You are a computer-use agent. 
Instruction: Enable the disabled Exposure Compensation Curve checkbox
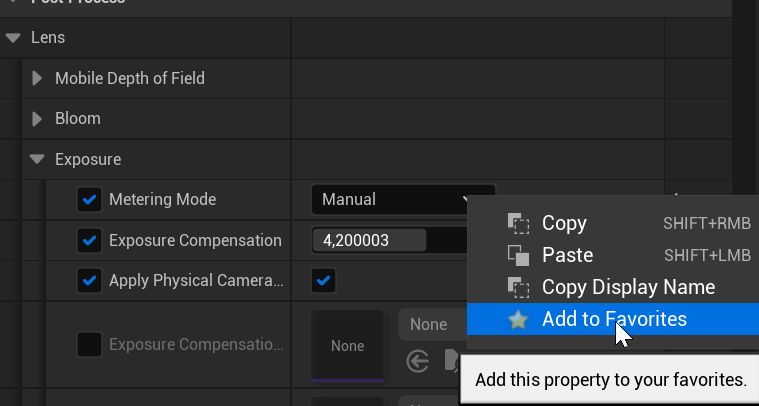click(89, 345)
